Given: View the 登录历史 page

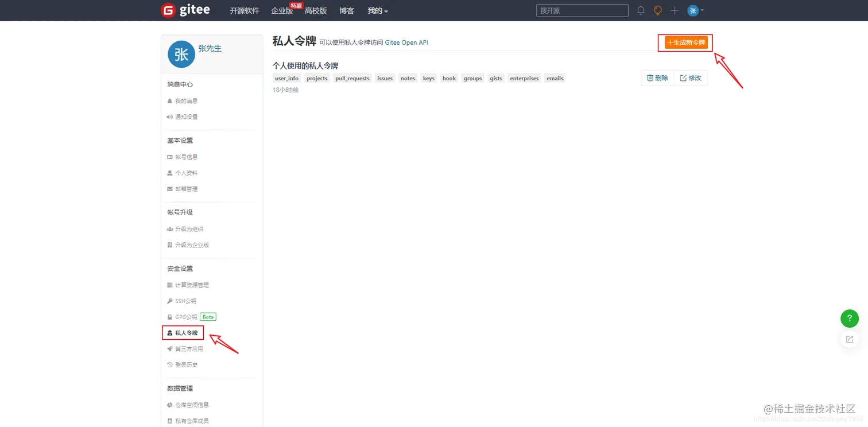Looking at the screenshot, I should [186, 364].
